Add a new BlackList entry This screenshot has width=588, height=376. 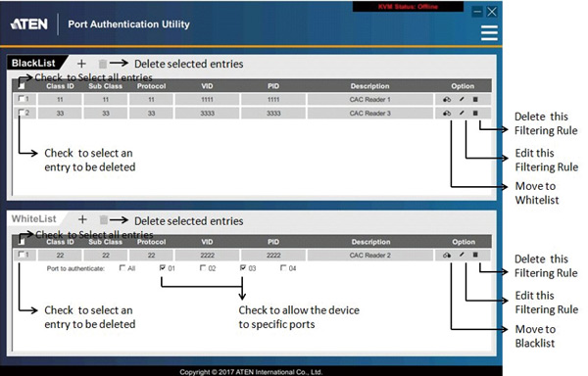[x=81, y=64]
